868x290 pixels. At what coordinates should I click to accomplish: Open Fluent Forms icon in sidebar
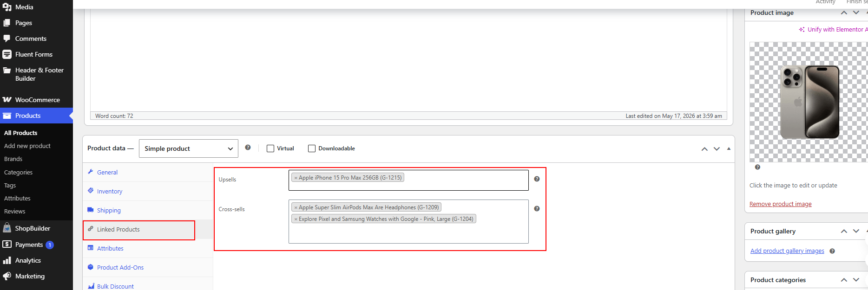pyautogui.click(x=7, y=54)
